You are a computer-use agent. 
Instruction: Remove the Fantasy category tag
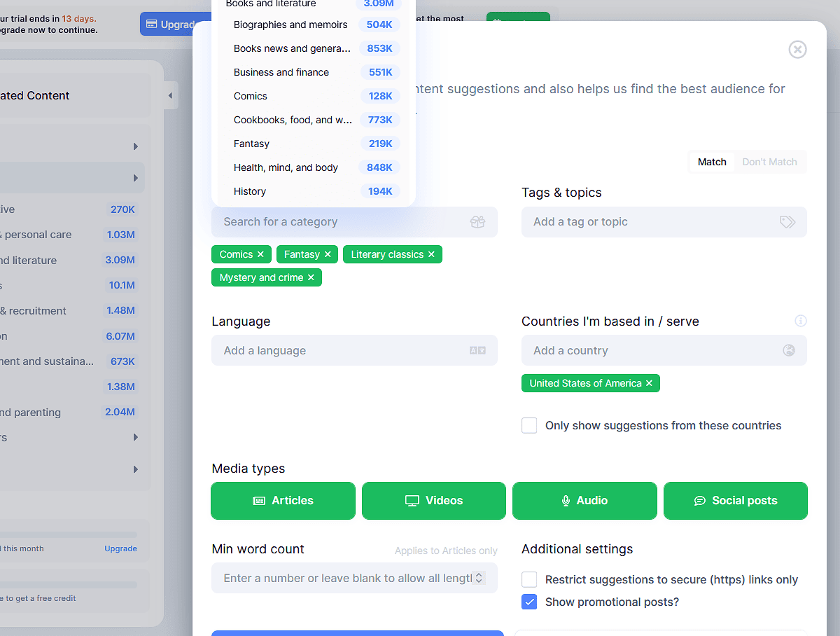(x=328, y=254)
